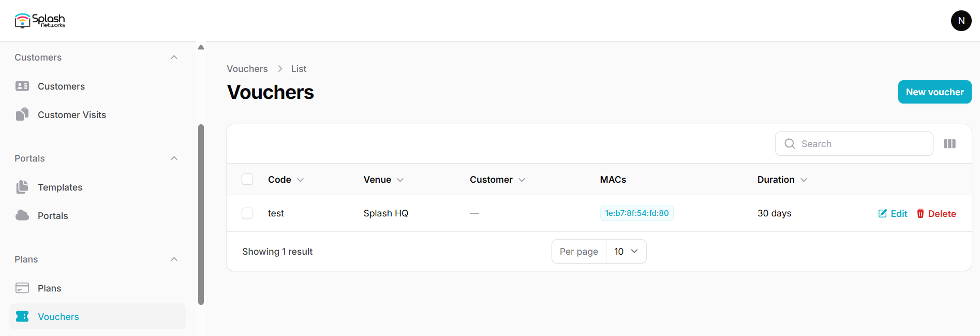Open the Portals menu item

(97, 215)
